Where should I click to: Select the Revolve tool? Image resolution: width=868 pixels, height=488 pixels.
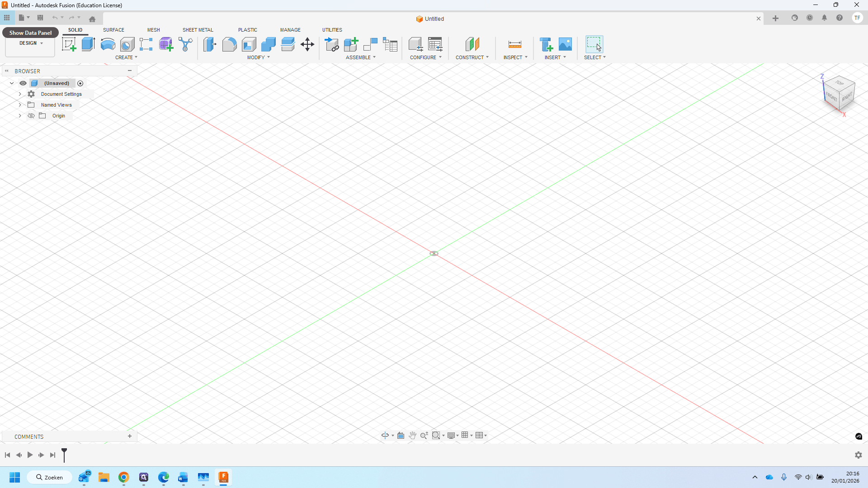click(108, 44)
